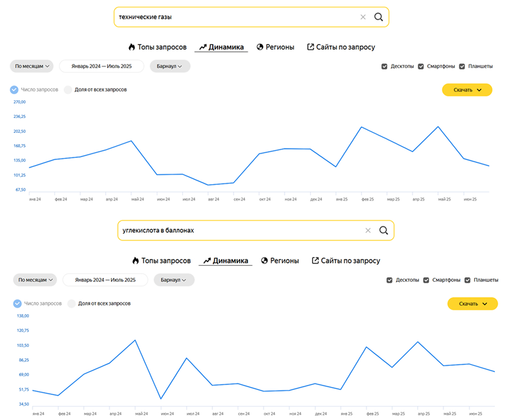The width and height of the screenshot is (508, 420).
Task: Open top date range "Январь 2024 — Июль 2025"
Action: click(x=101, y=66)
